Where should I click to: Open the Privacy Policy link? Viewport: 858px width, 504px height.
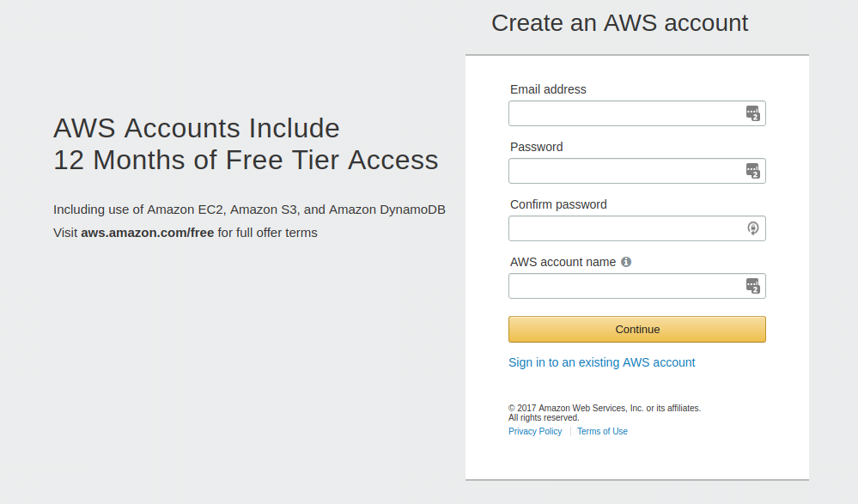(x=535, y=431)
